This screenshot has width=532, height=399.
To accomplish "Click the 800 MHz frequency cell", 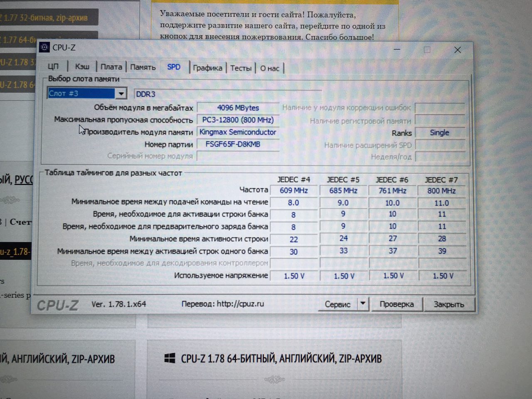I will 442,191.
